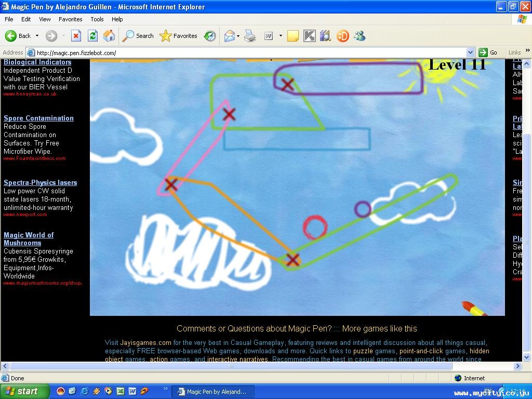Click the Go button

point(488,52)
